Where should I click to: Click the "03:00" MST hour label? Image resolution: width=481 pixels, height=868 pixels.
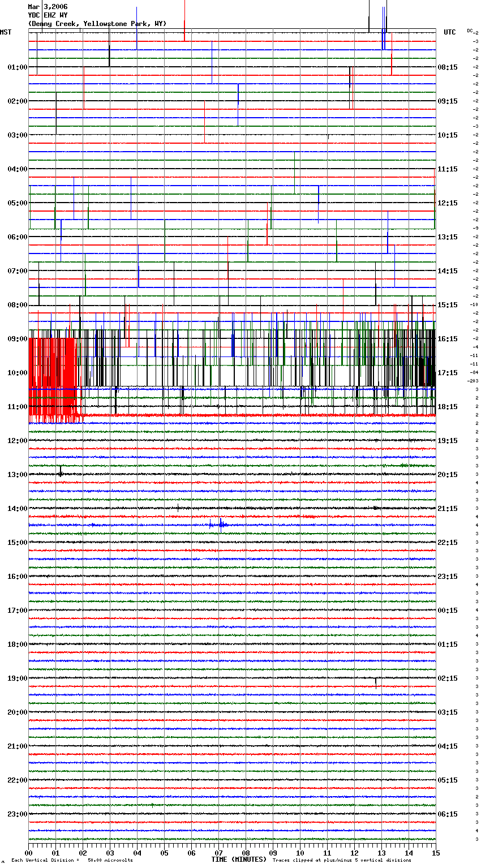pyautogui.click(x=18, y=135)
